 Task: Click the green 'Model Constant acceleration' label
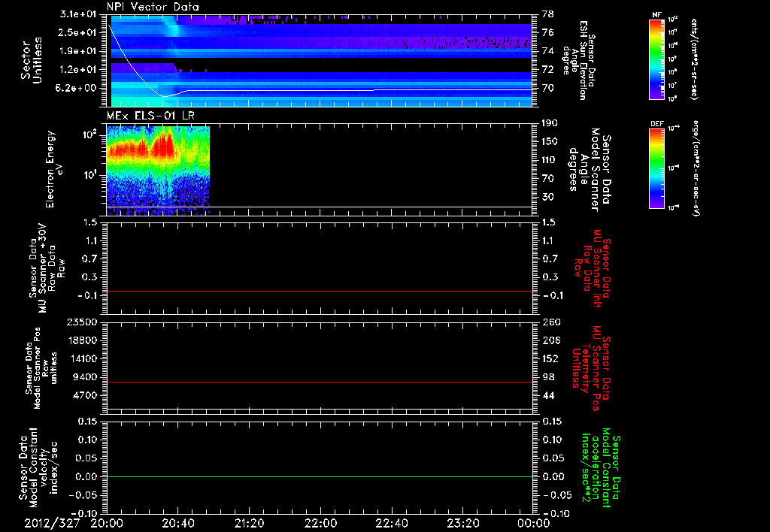click(x=601, y=468)
